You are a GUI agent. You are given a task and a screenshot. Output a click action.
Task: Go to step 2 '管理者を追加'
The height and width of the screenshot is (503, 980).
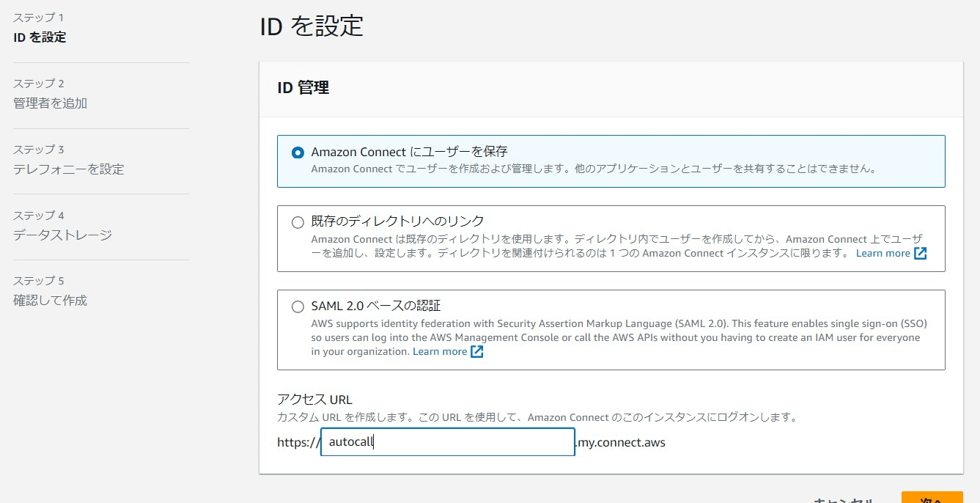click(x=50, y=103)
